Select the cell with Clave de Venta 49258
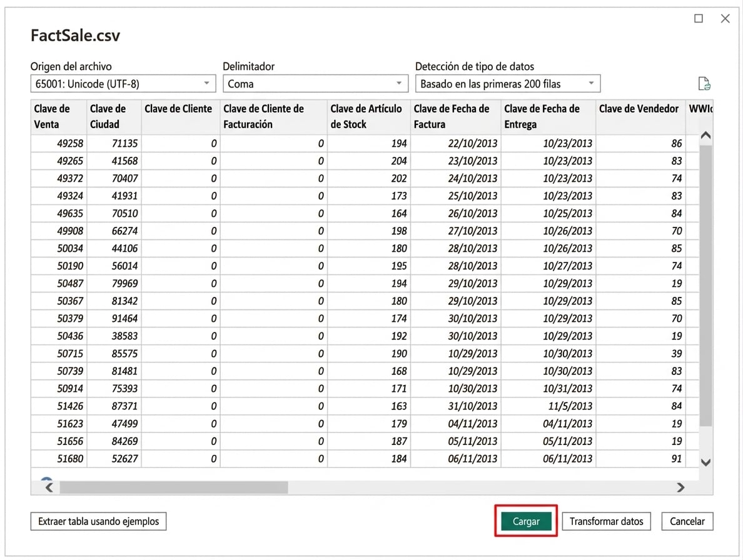 tap(58, 144)
